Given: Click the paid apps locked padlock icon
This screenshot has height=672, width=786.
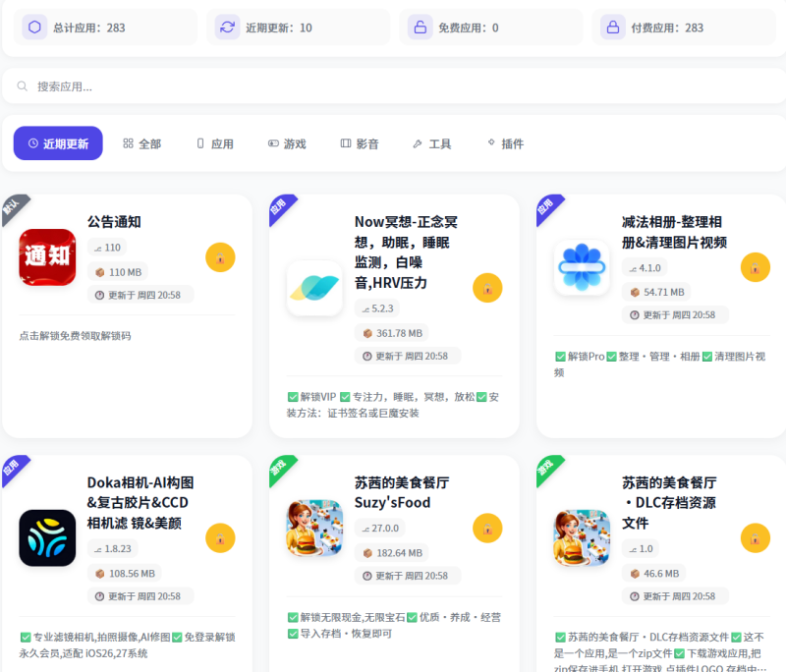Looking at the screenshot, I should point(612,28).
